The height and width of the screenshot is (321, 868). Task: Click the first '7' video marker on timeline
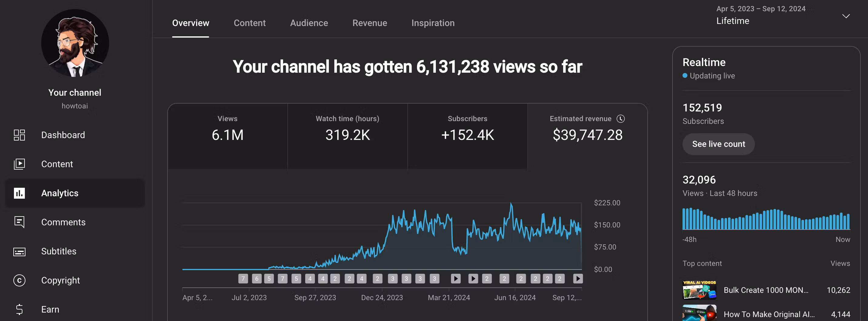point(243,279)
